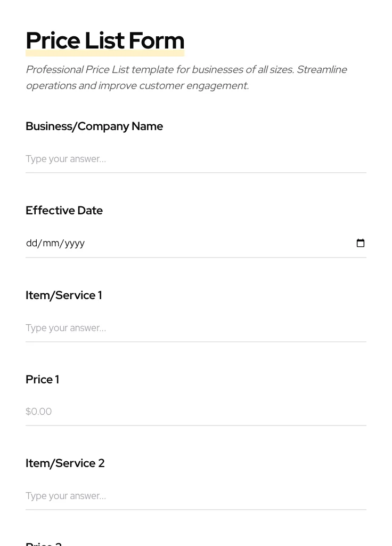
Task: Click the dd/mm/yyyy placeholder text
Action: click(55, 243)
